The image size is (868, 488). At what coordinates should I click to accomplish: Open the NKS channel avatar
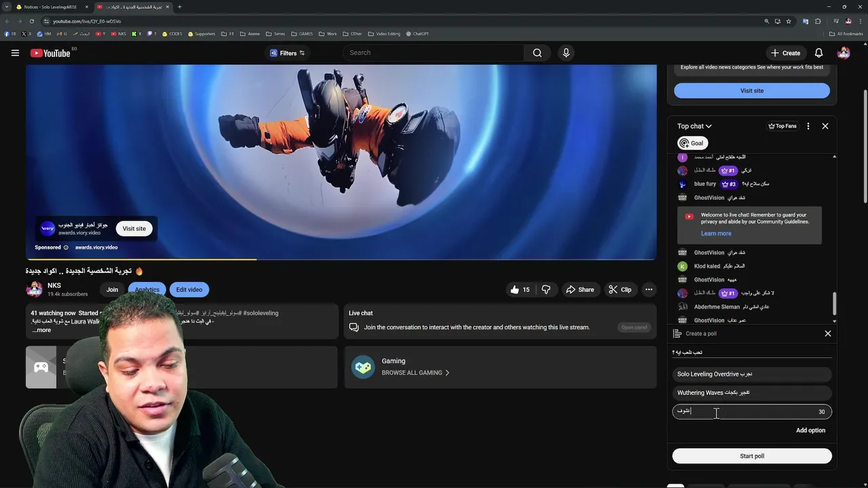tap(34, 289)
